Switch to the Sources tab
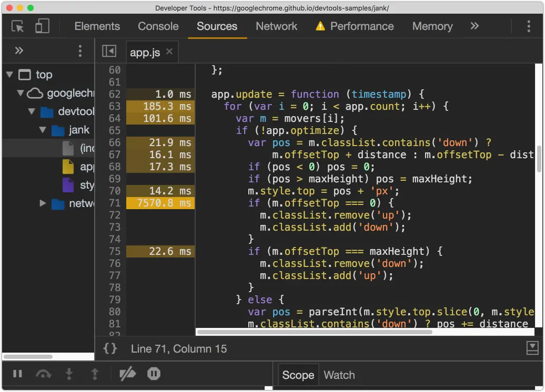The height and width of the screenshot is (392, 545). [217, 26]
